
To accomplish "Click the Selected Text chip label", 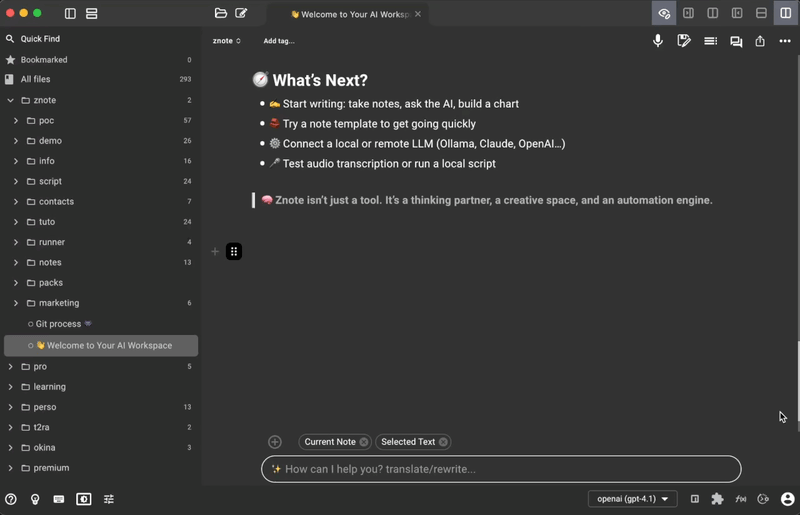I will [408, 442].
